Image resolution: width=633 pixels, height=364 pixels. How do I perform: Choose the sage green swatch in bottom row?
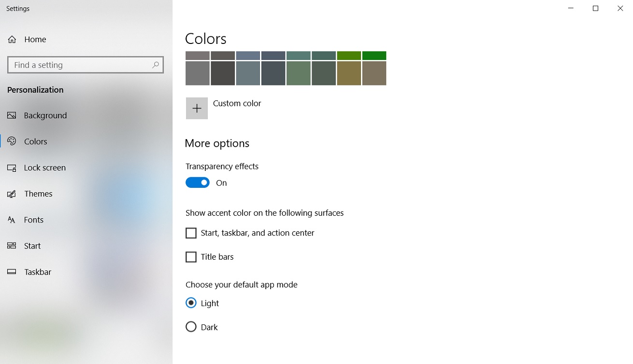coord(298,73)
